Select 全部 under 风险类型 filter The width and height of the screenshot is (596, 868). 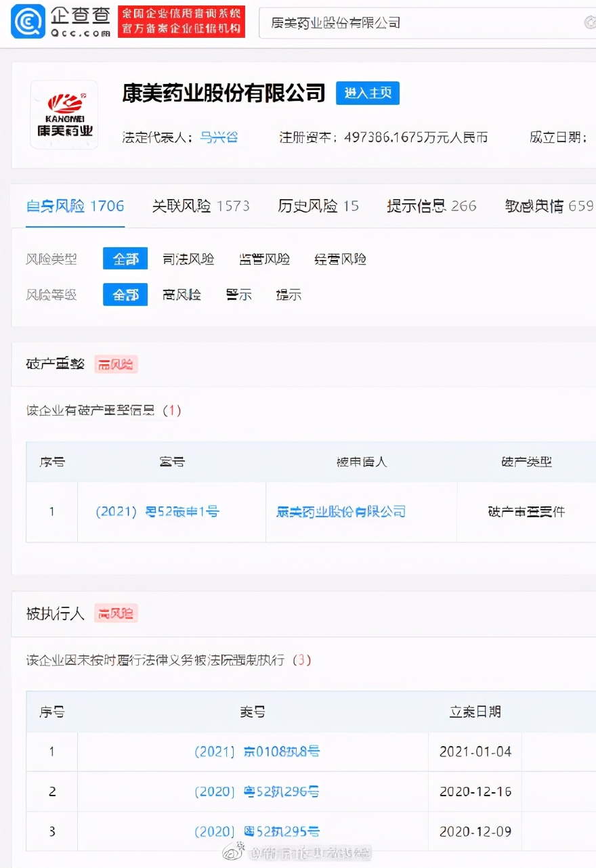[x=125, y=259]
